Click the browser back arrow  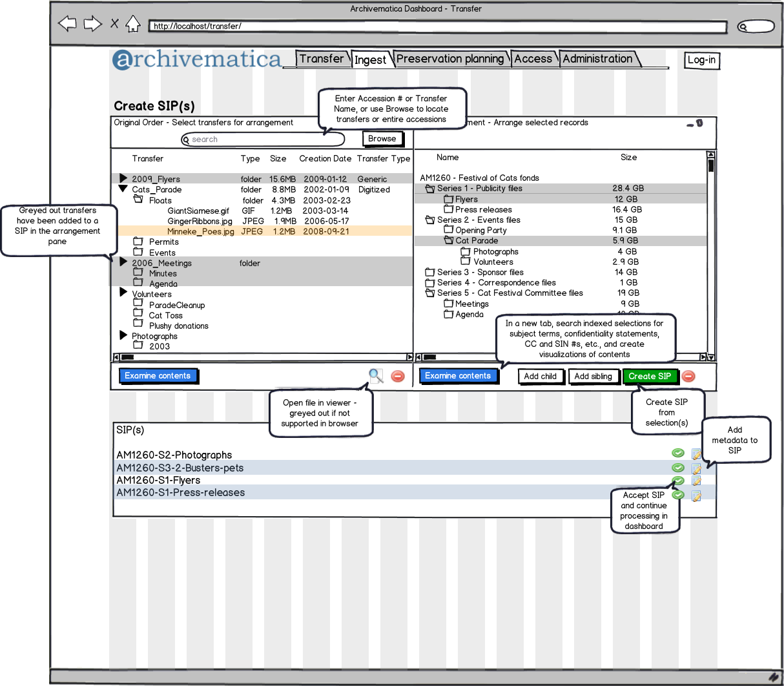tap(67, 25)
